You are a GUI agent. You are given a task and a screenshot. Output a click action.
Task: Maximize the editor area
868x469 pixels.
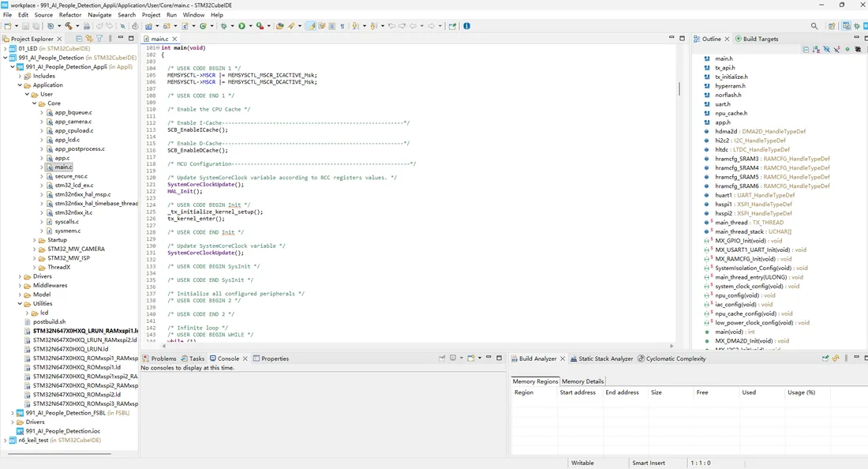(x=682, y=38)
